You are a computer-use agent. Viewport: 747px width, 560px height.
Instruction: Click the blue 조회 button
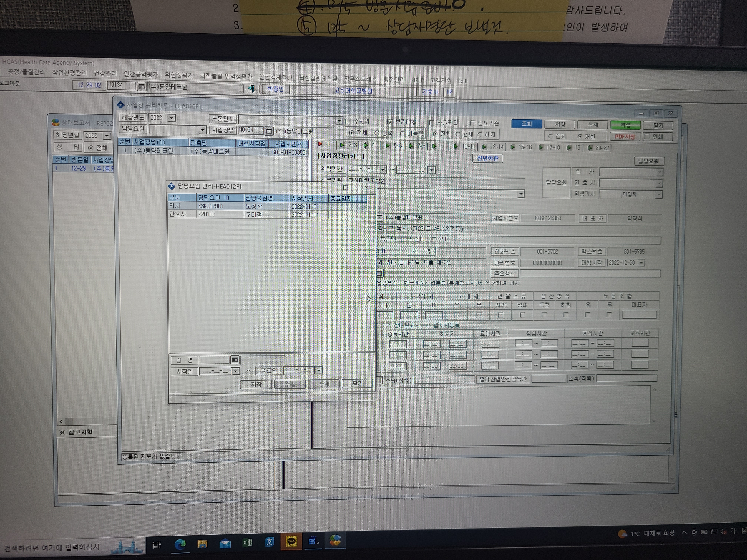tap(526, 124)
